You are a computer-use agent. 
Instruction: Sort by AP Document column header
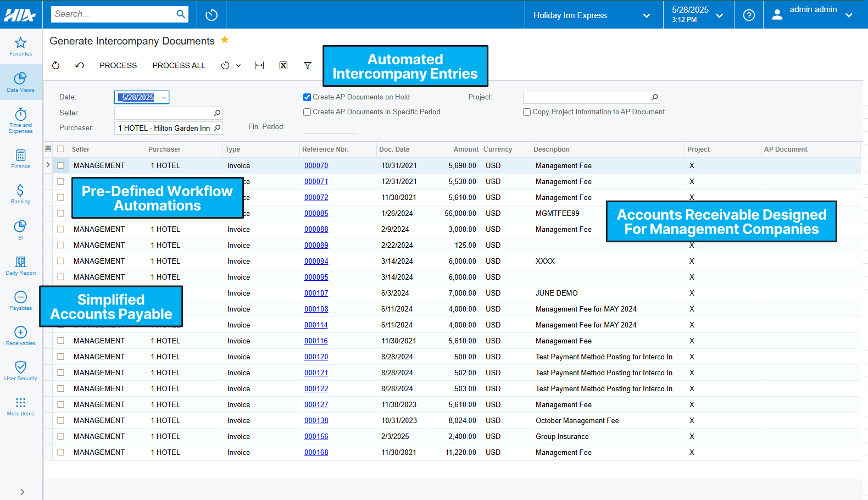[x=786, y=149]
